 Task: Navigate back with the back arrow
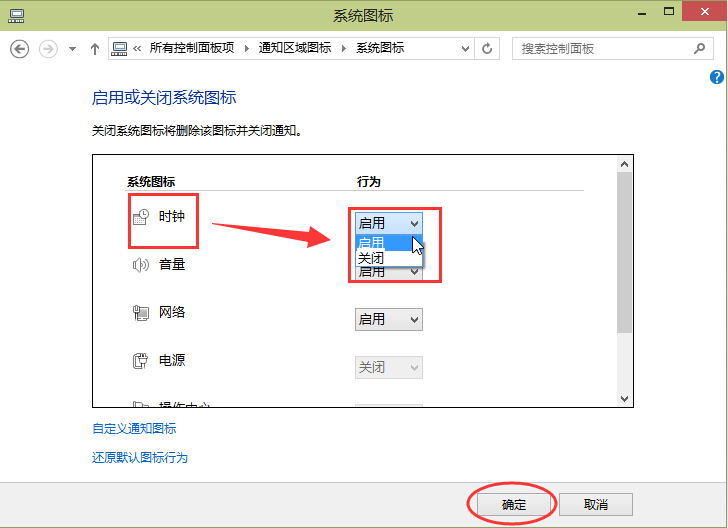tap(20, 48)
